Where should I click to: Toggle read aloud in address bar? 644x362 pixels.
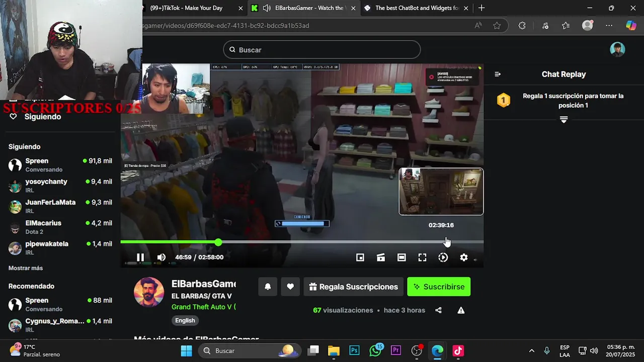478,26
